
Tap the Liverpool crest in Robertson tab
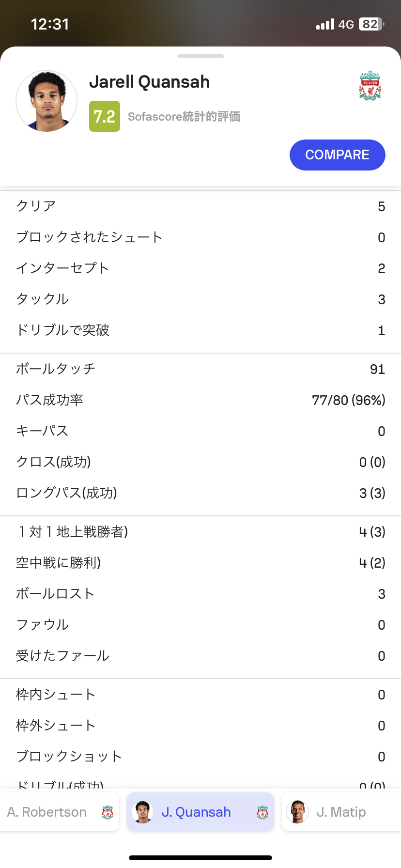pyautogui.click(x=108, y=812)
